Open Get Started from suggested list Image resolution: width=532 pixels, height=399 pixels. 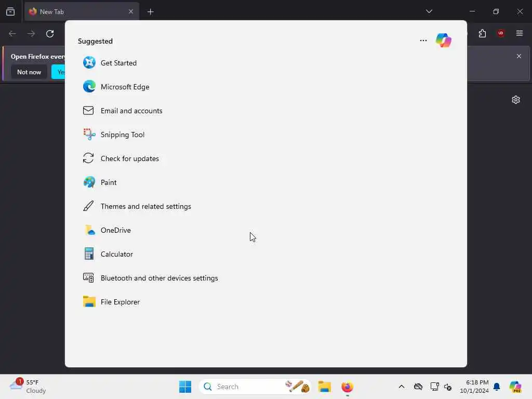[110, 63]
